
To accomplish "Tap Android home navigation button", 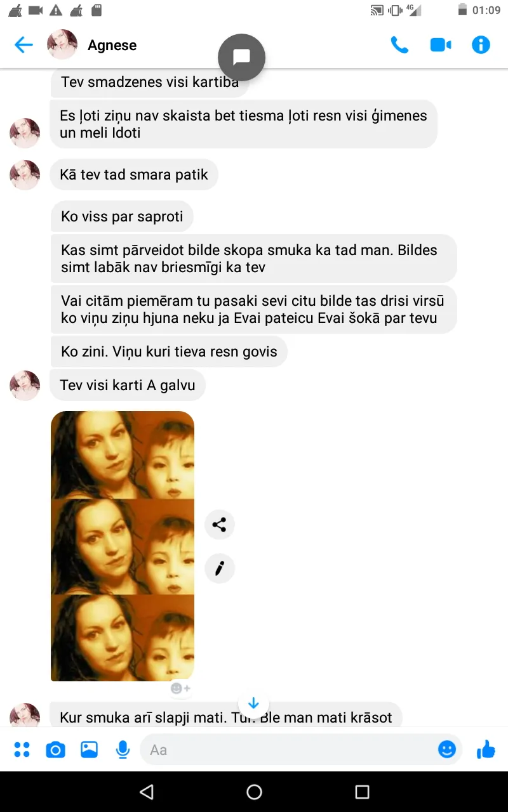I will click(x=254, y=792).
